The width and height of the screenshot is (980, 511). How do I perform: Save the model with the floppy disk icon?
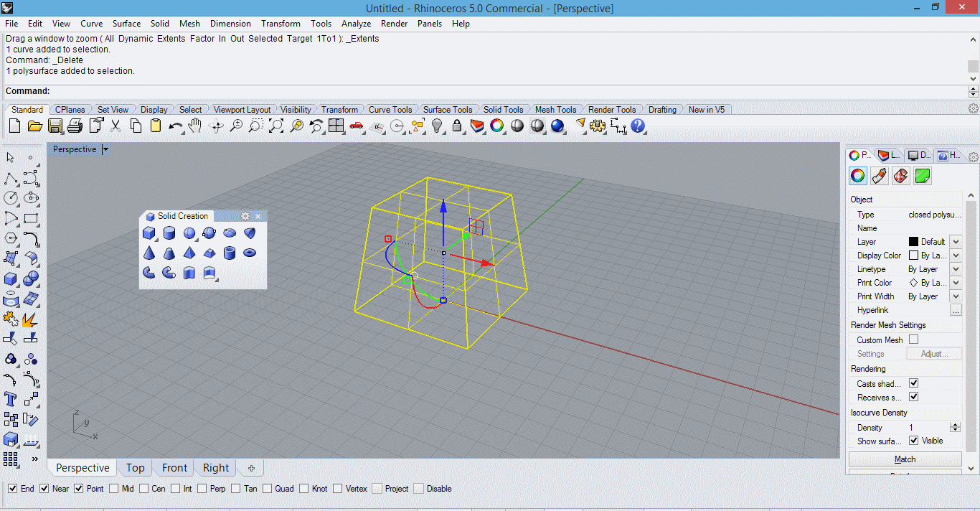point(55,126)
